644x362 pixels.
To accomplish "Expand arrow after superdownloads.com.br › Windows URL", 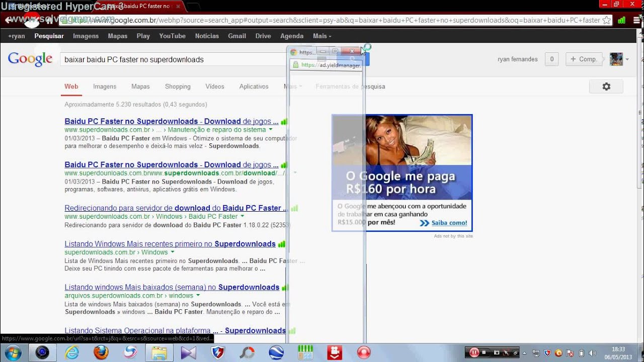I will [173, 252].
